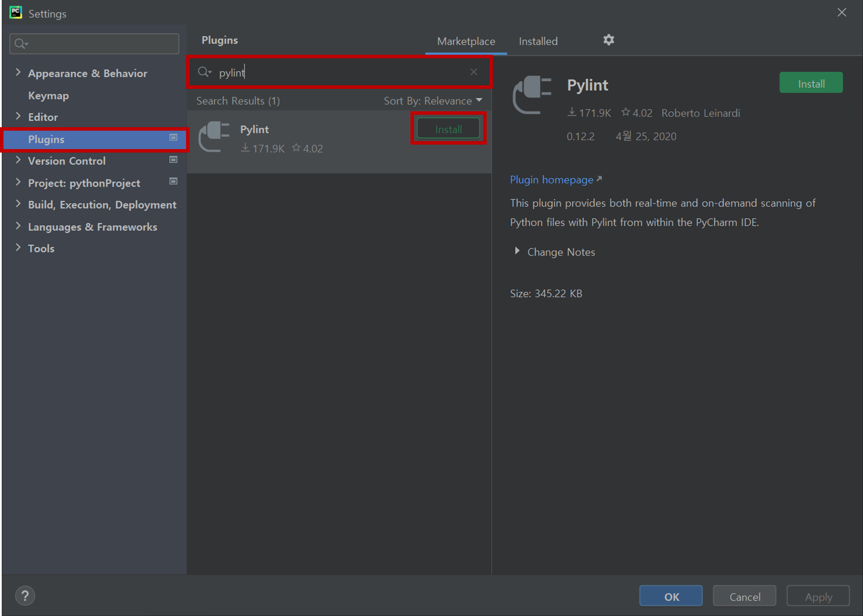Expand Appearance & Behavior tree node
The image size is (863, 616).
(x=18, y=72)
